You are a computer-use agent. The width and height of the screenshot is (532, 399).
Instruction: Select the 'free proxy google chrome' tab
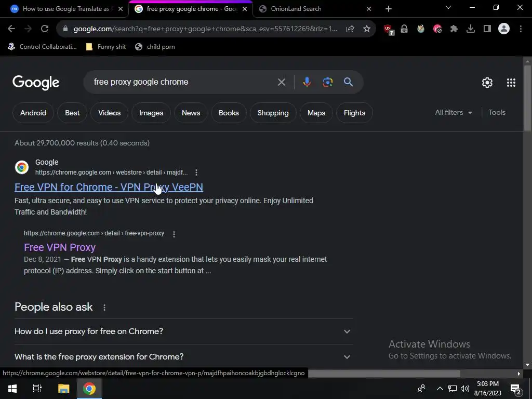pyautogui.click(x=191, y=9)
